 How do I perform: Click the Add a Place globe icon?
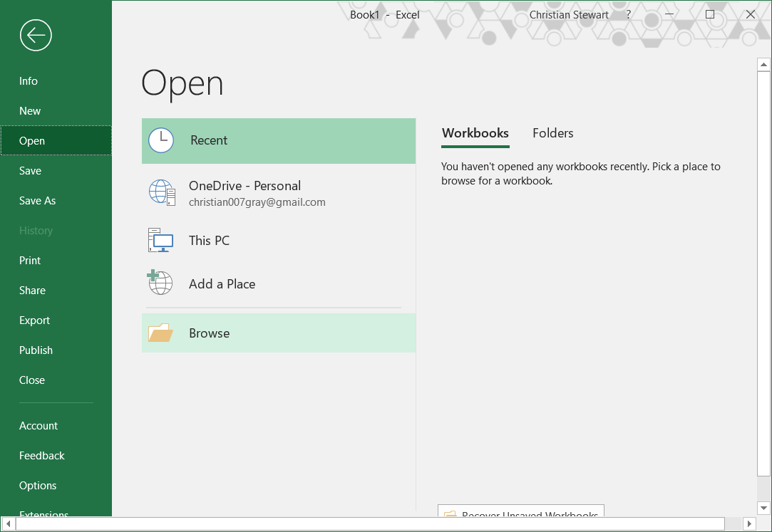tap(160, 282)
